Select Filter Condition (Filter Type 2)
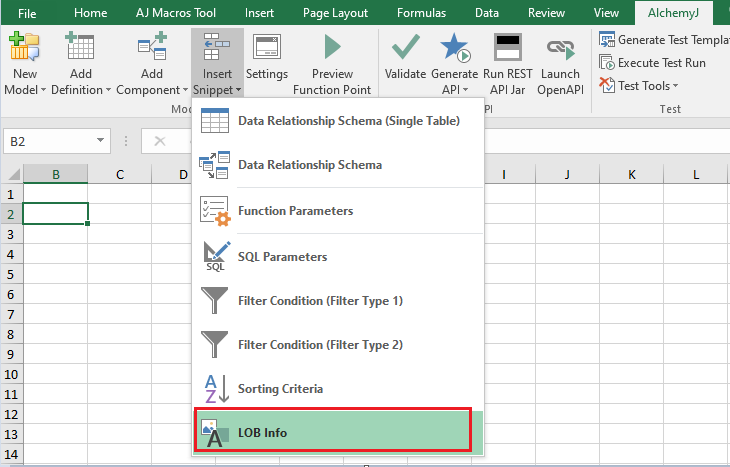 (338, 345)
